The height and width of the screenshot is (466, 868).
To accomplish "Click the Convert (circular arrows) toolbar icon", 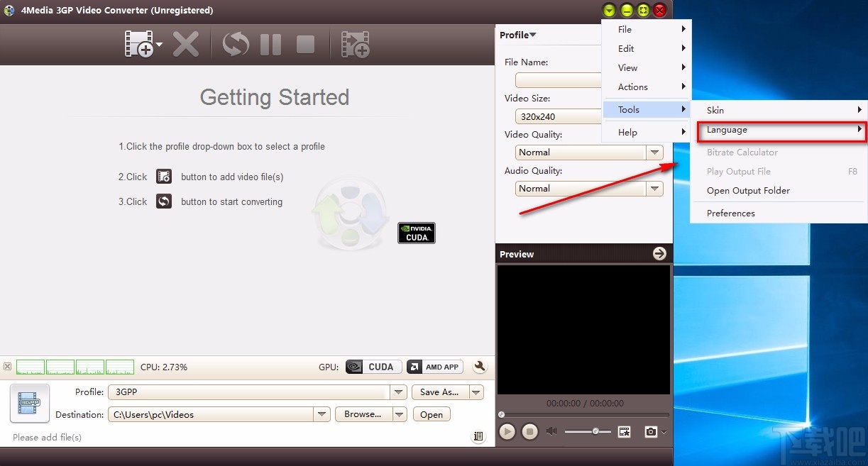I will [236, 44].
